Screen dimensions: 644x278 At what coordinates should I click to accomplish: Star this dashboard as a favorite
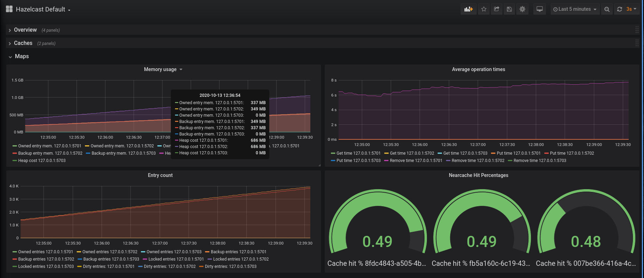click(484, 9)
